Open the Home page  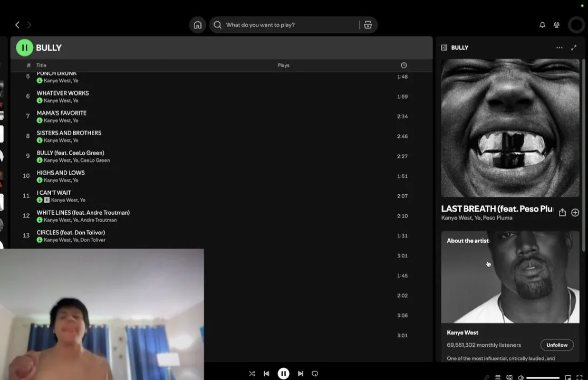click(198, 25)
